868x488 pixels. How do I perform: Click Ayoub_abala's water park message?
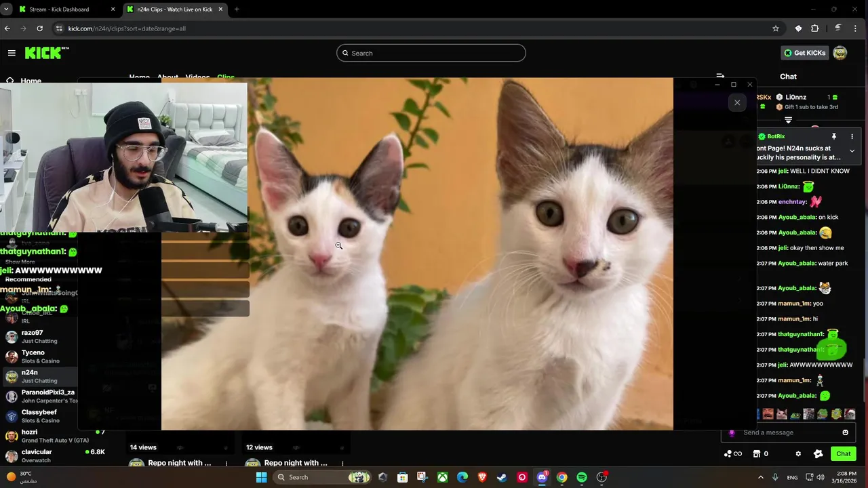coord(802,263)
